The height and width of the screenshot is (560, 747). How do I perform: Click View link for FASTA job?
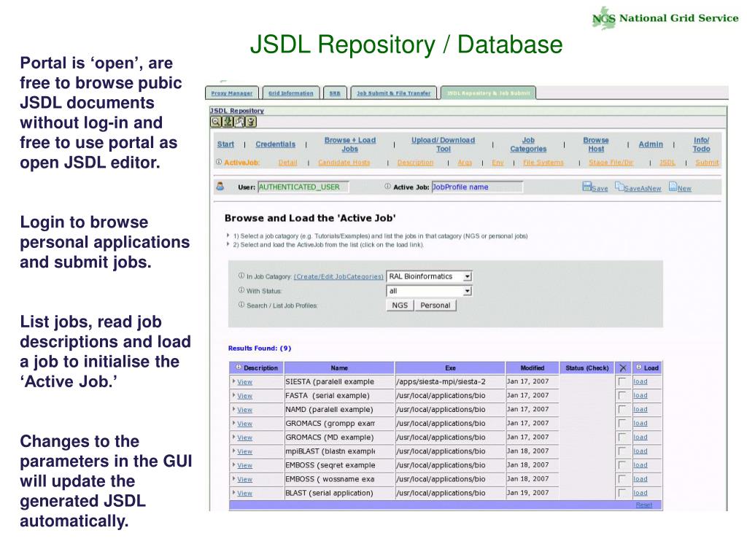pos(245,396)
